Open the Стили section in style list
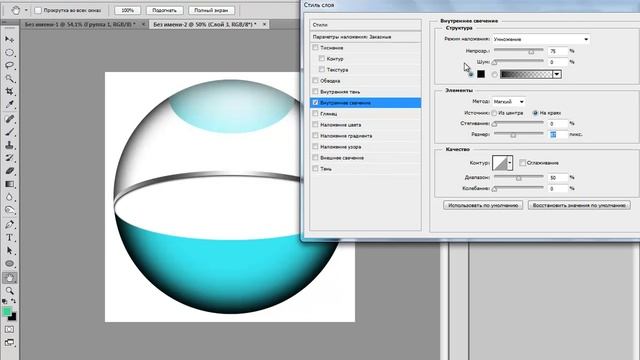This screenshot has width=640, height=360. pos(365,25)
